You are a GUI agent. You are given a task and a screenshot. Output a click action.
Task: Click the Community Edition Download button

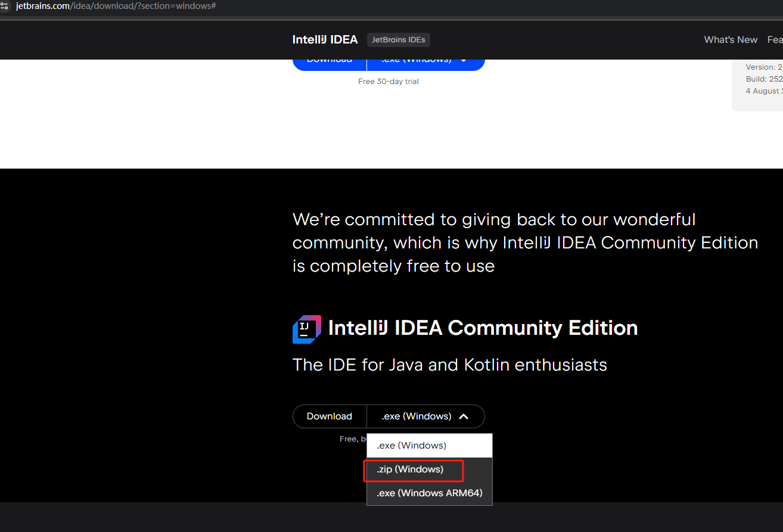pos(330,416)
